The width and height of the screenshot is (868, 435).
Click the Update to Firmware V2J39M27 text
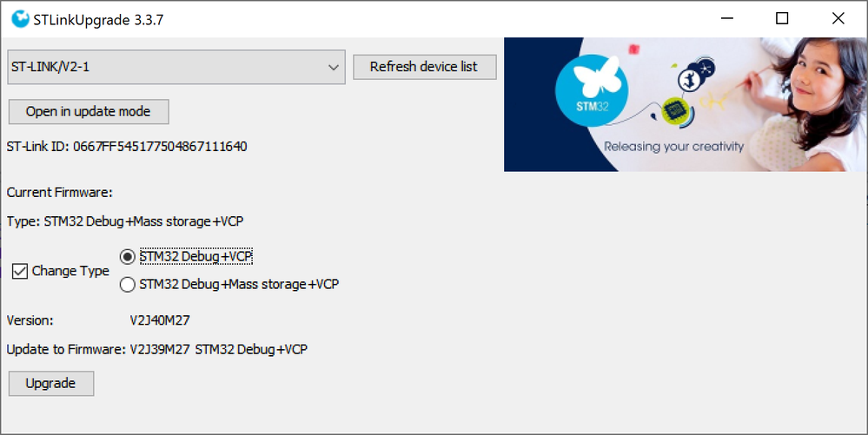pos(156,350)
